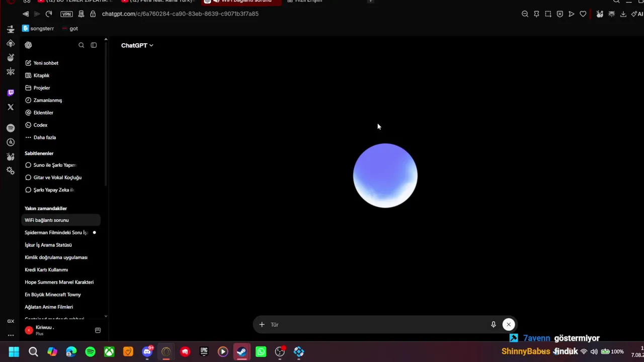Go back with the browser back arrow
The width and height of the screenshot is (644, 362).
(x=26, y=14)
